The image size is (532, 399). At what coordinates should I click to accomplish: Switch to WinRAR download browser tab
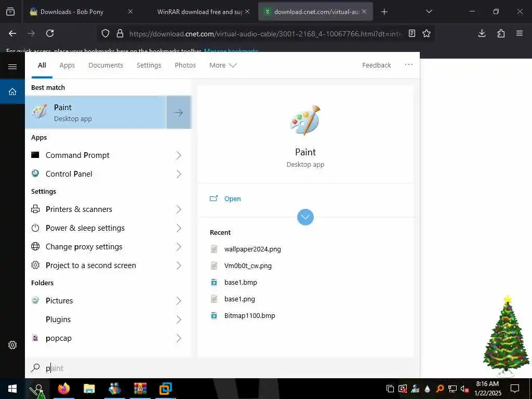200,11
